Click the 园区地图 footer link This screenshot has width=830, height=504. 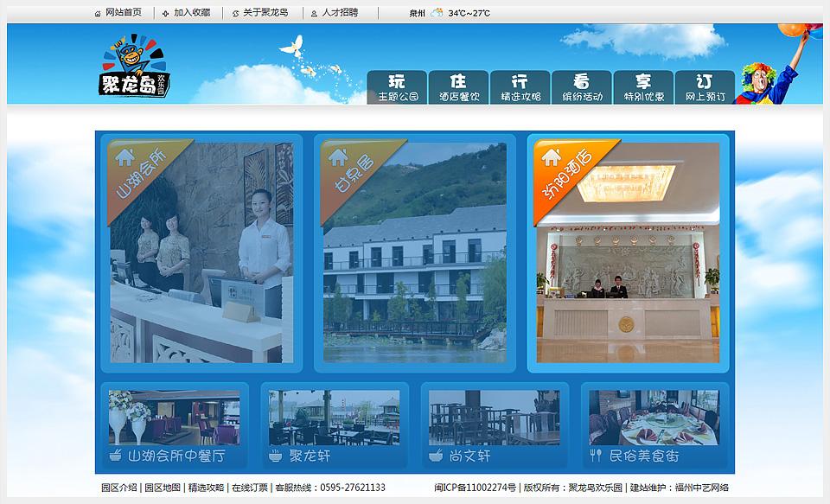tap(163, 488)
